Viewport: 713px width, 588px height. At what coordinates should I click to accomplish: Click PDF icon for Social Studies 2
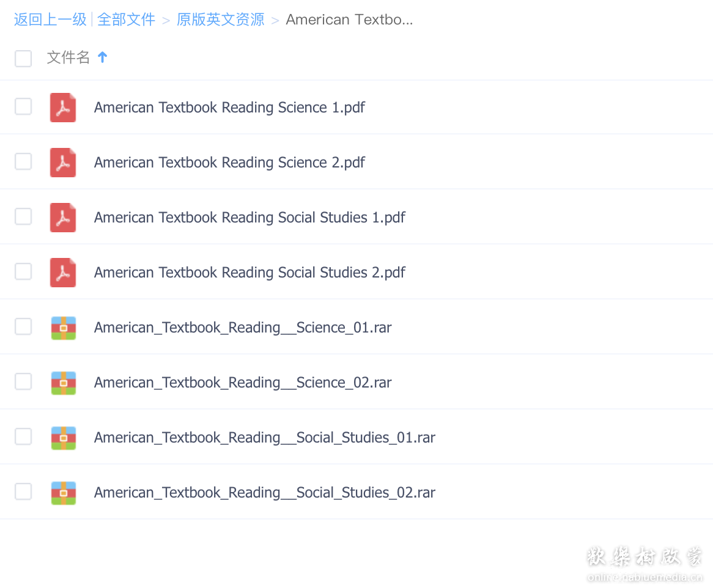[x=63, y=273]
